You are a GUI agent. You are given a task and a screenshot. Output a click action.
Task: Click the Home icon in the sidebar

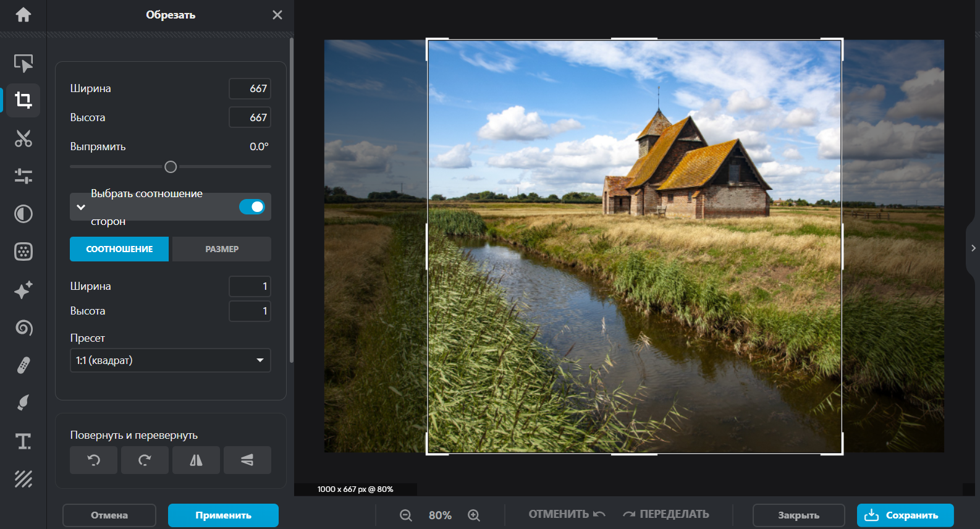(x=23, y=15)
